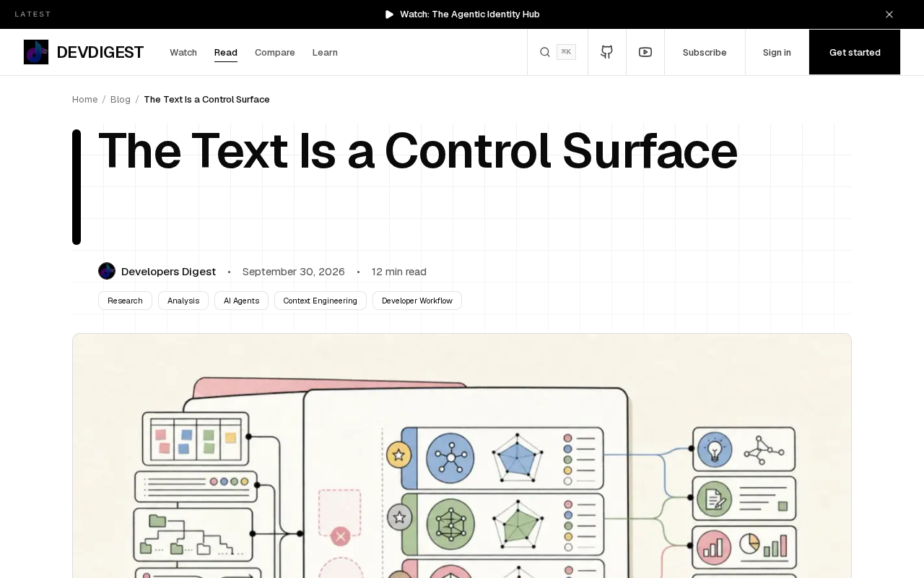Screen dimensions: 924x578
Task: Open the Learn nav item
Action: (x=325, y=52)
